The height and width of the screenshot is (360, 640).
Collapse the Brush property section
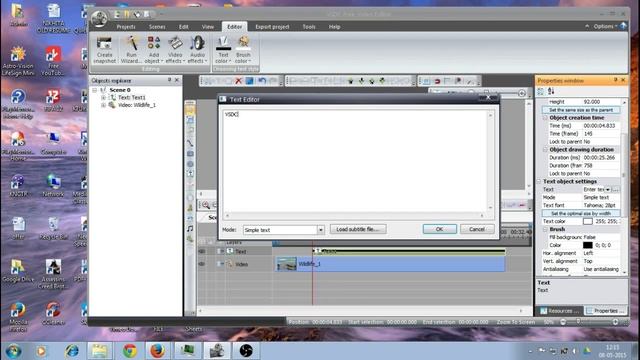click(x=545, y=229)
